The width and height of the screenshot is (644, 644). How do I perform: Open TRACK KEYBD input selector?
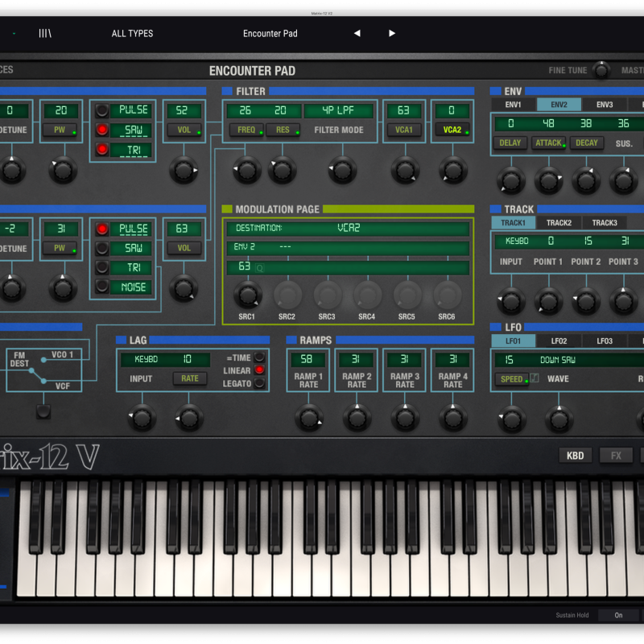click(x=517, y=241)
